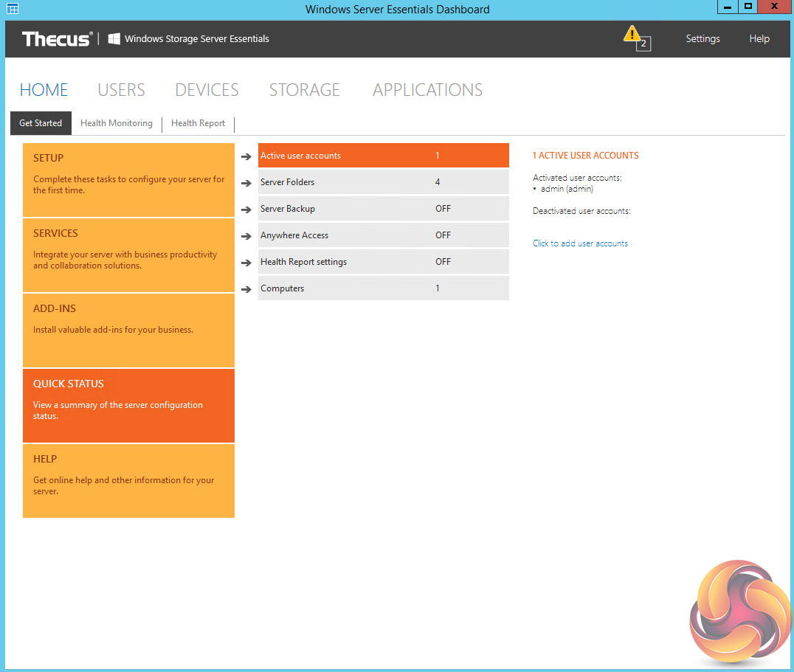Viewport: 794px width, 672px height.
Task: Open the alerts warning icon
Action: [x=636, y=38]
